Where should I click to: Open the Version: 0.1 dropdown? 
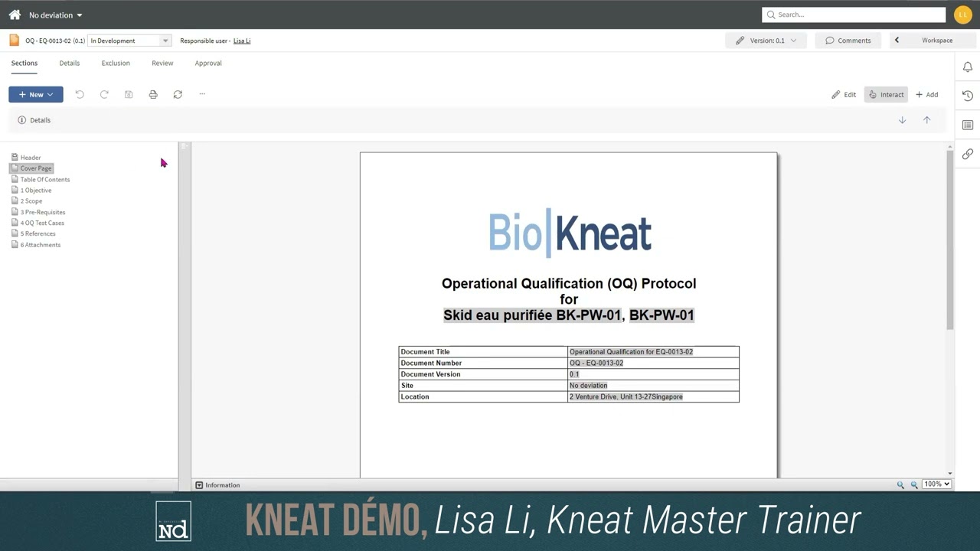coord(766,41)
